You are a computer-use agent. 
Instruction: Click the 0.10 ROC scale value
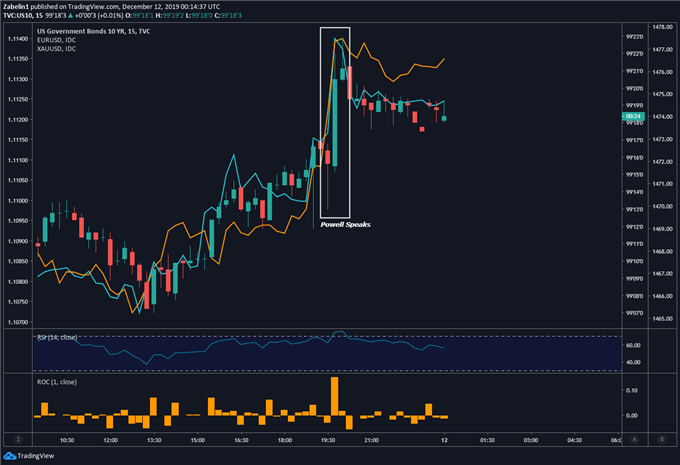tap(631, 390)
